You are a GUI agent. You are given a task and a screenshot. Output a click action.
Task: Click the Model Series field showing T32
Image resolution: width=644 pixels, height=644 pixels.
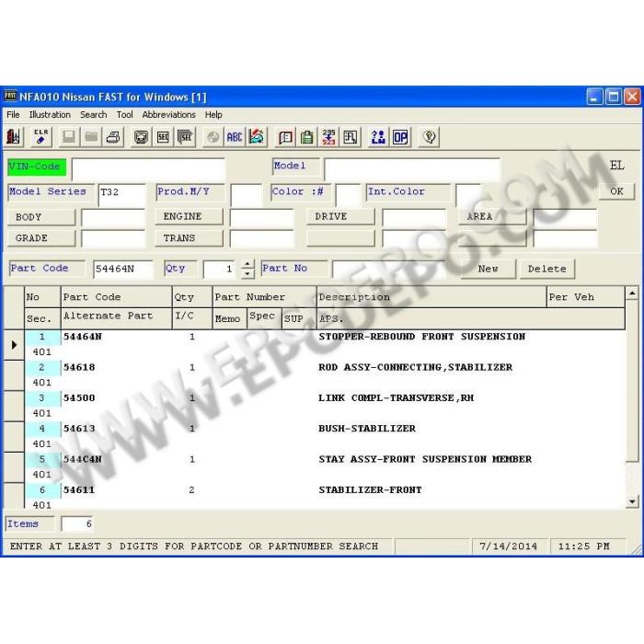pyautogui.click(x=122, y=195)
